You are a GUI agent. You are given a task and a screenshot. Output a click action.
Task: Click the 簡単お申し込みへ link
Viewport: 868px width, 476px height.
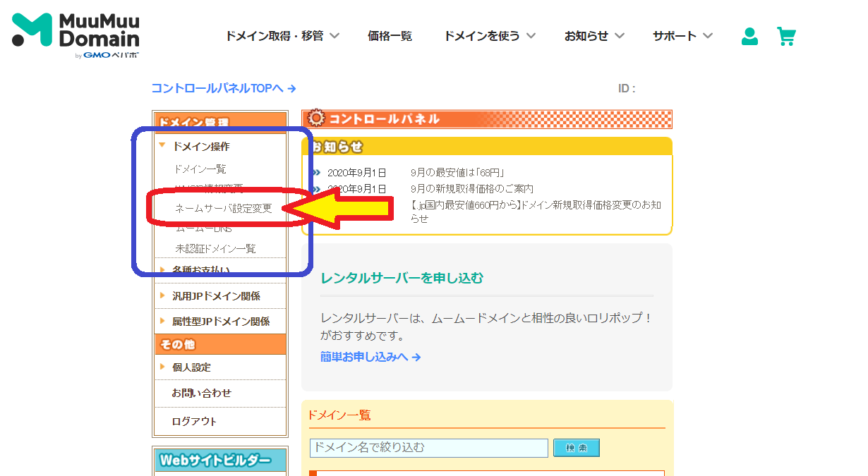coord(370,357)
